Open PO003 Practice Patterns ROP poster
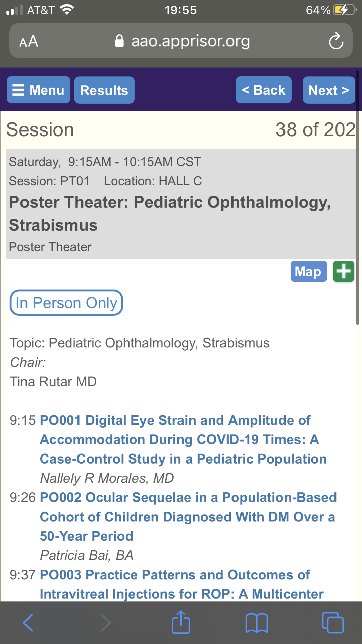This screenshot has height=644, width=362. (182, 584)
